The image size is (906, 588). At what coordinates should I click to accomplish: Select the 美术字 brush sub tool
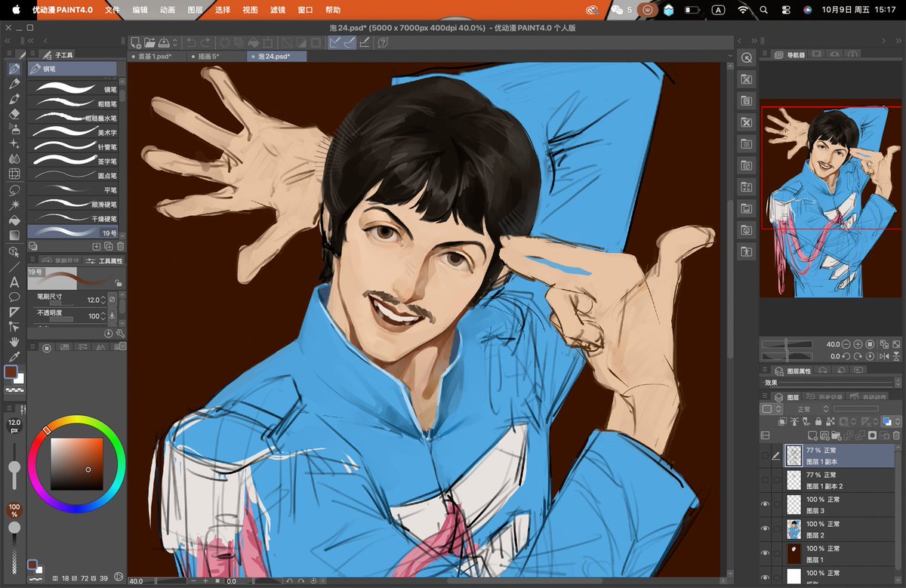[73, 132]
